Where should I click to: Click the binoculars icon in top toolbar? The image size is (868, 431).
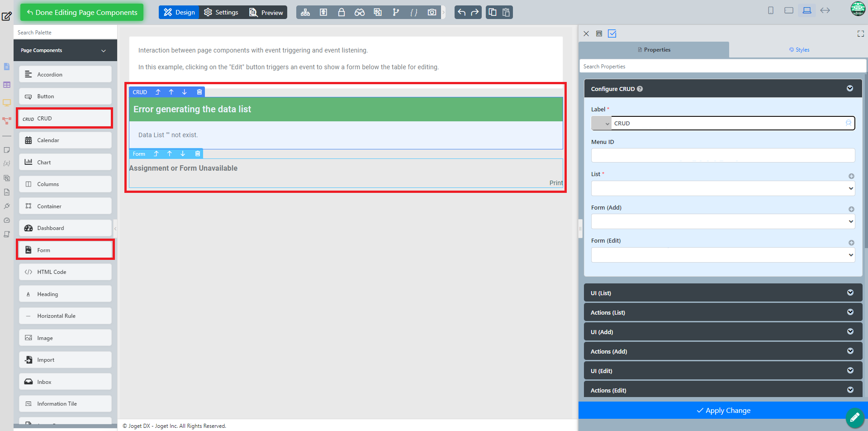[360, 12]
